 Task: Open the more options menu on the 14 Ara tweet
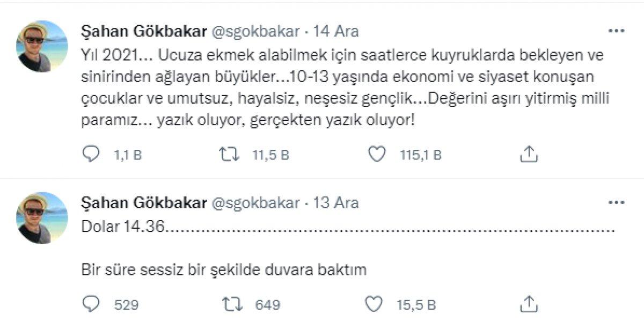coord(618,31)
